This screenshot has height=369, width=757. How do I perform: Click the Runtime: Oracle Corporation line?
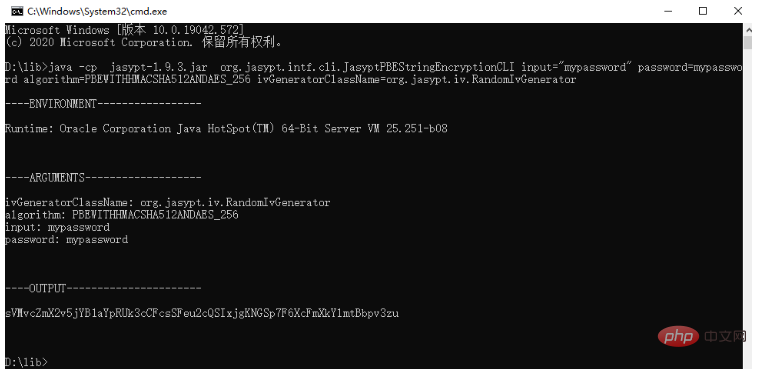pyautogui.click(x=226, y=128)
